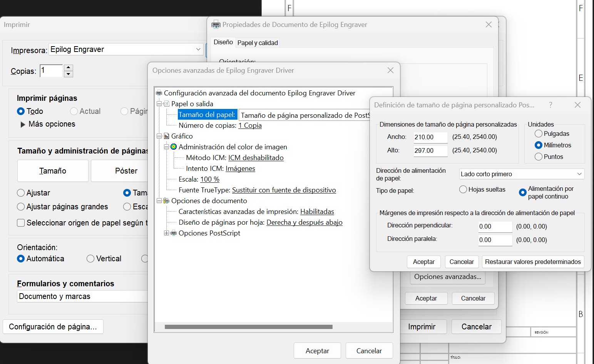
Task: Click Sustituir con fuente de dispositivo
Action: click(284, 190)
